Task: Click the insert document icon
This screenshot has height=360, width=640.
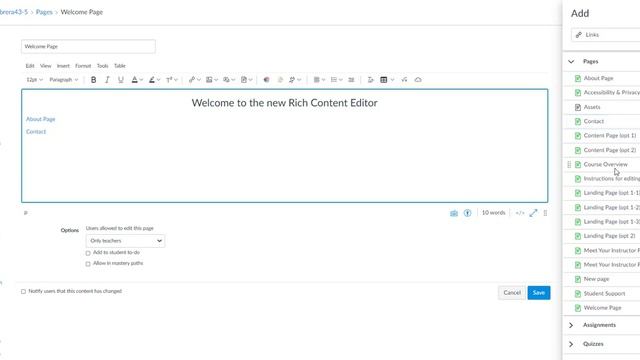Action: click(x=244, y=80)
